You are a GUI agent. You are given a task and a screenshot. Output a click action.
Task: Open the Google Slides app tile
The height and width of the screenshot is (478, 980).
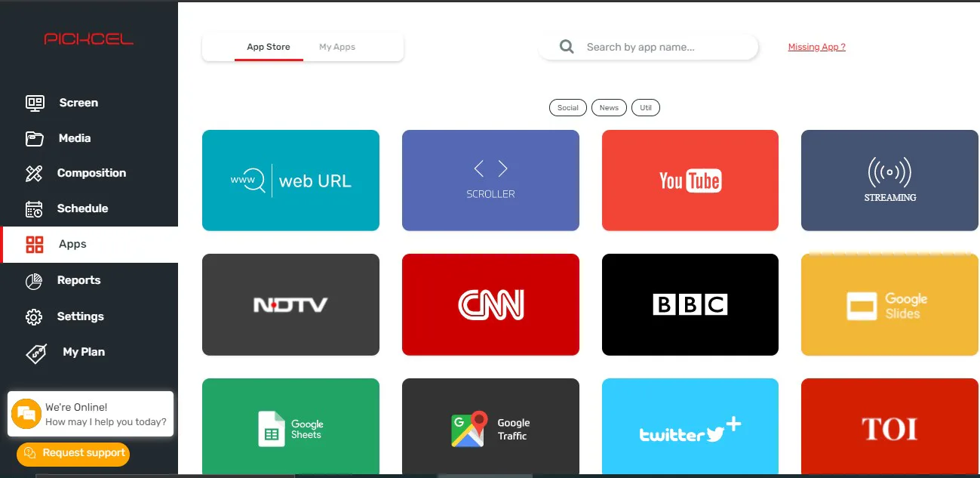tap(890, 304)
